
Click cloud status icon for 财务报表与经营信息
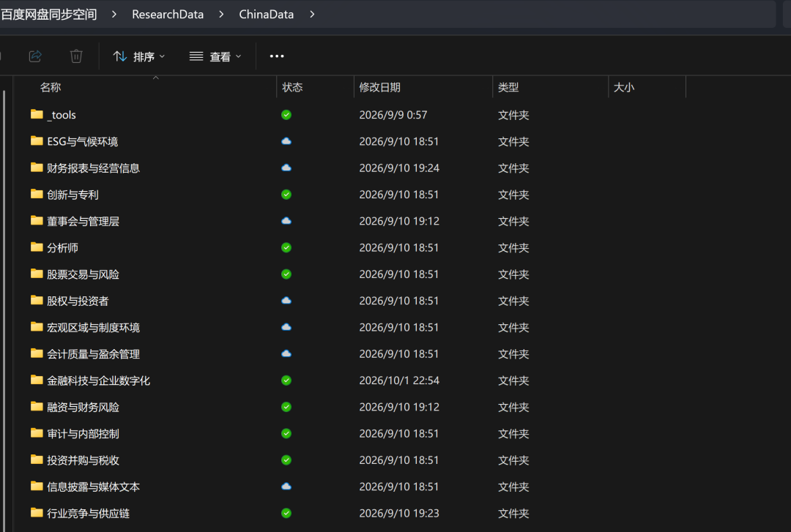[x=286, y=168]
